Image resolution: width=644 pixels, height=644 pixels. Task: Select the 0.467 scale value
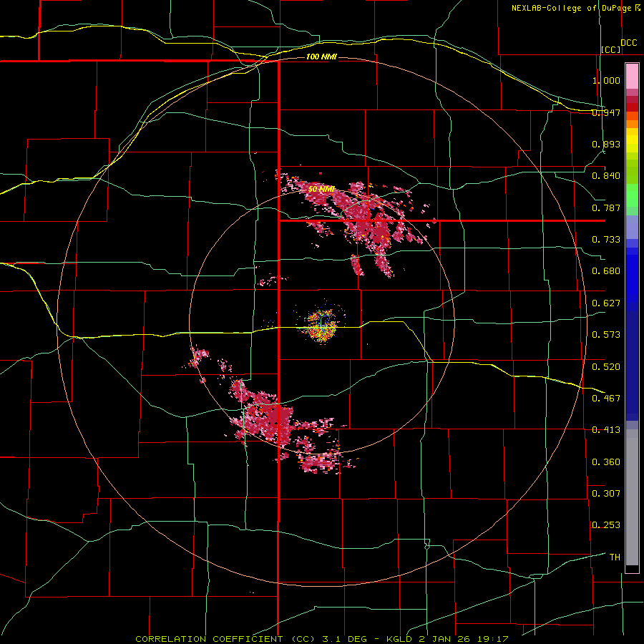point(606,398)
